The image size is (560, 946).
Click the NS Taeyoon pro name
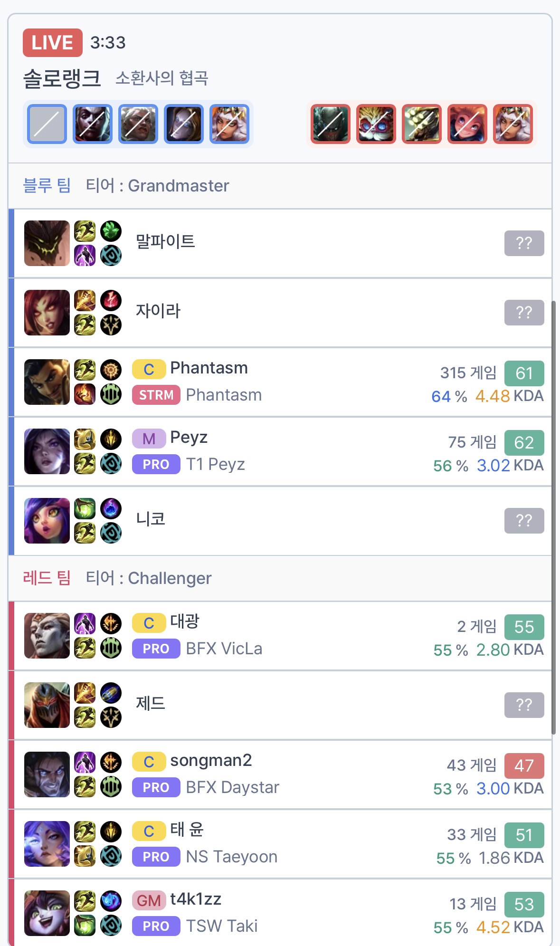(232, 857)
